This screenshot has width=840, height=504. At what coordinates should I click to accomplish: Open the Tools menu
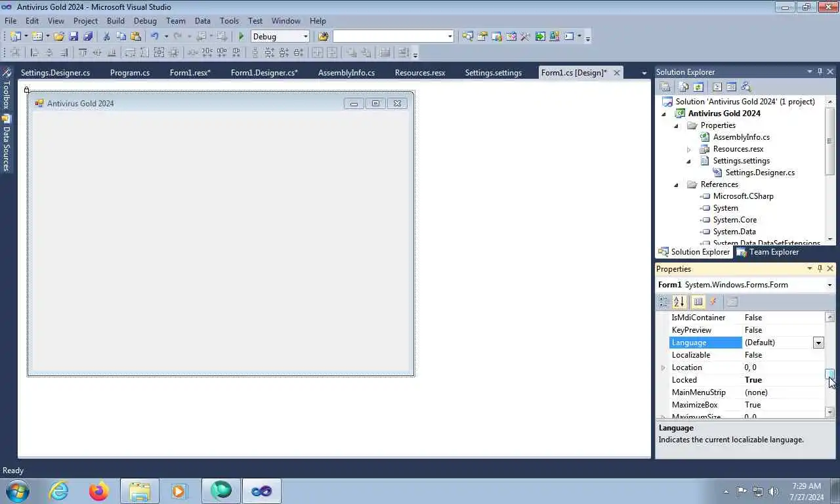pyautogui.click(x=229, y=21)
